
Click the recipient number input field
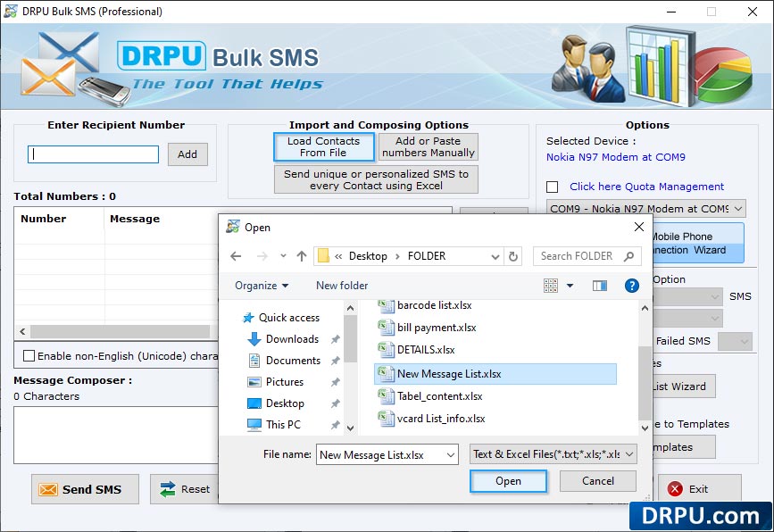pyautogui.click(x=94, y=154)
